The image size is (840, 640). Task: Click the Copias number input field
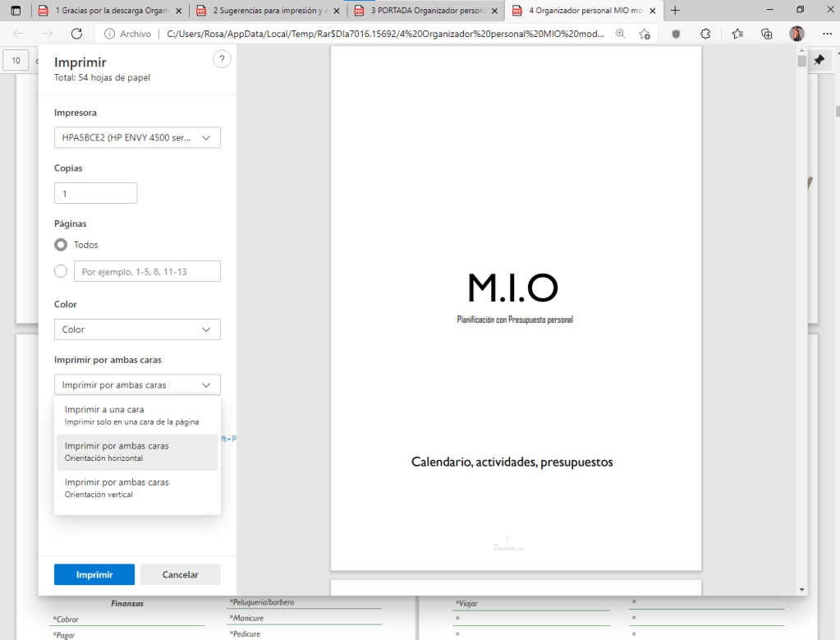[95, 194]
